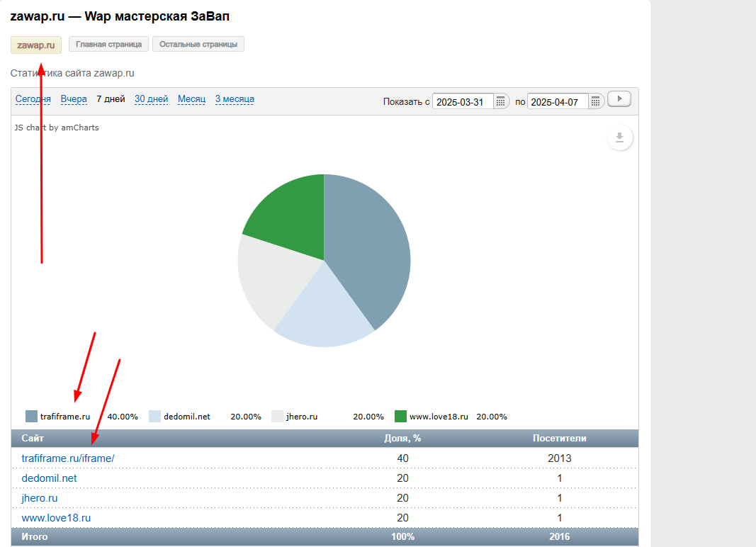Toggle trafiframe.ru legend color marker
756x547 pixels.
(31, 417)
